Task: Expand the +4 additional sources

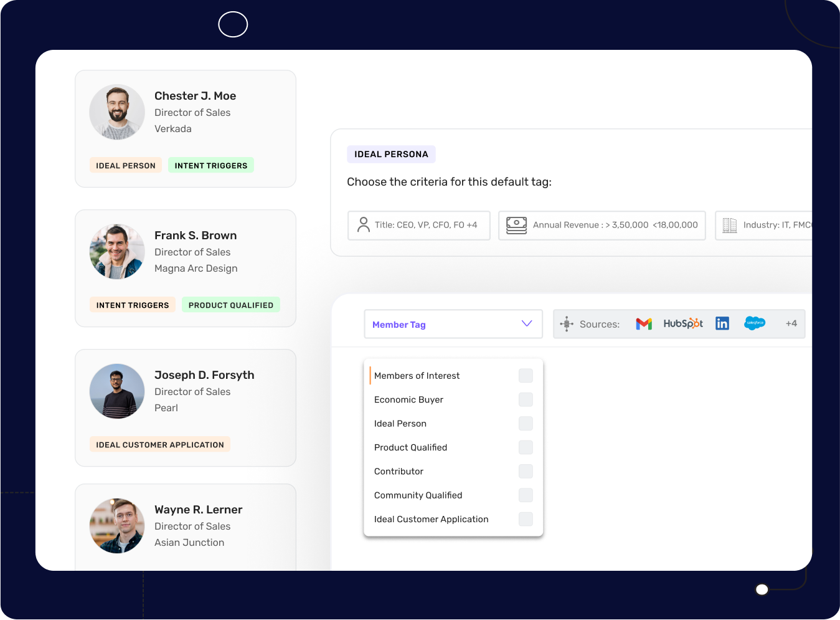Action: (x=791, y=323)
